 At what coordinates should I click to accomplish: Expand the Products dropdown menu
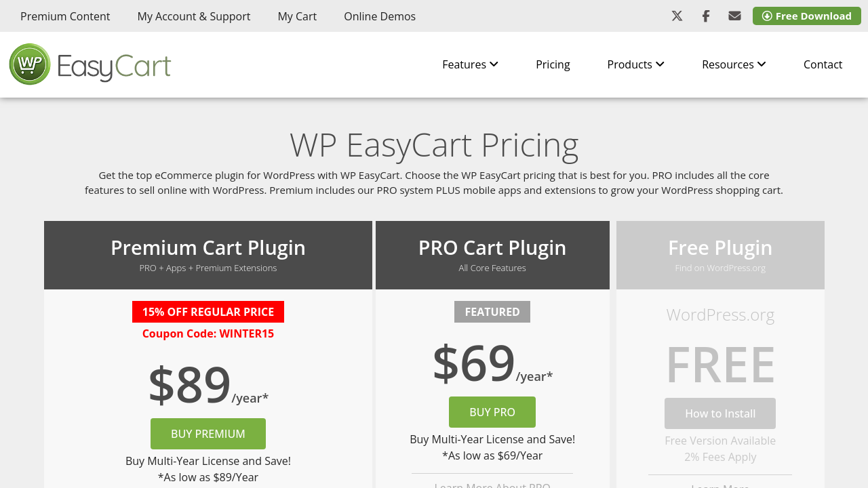tap(635, 64)
